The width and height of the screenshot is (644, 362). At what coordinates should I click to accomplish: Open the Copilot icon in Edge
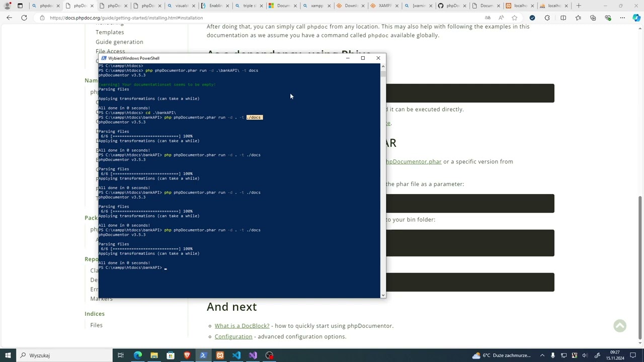coord(636,18)
